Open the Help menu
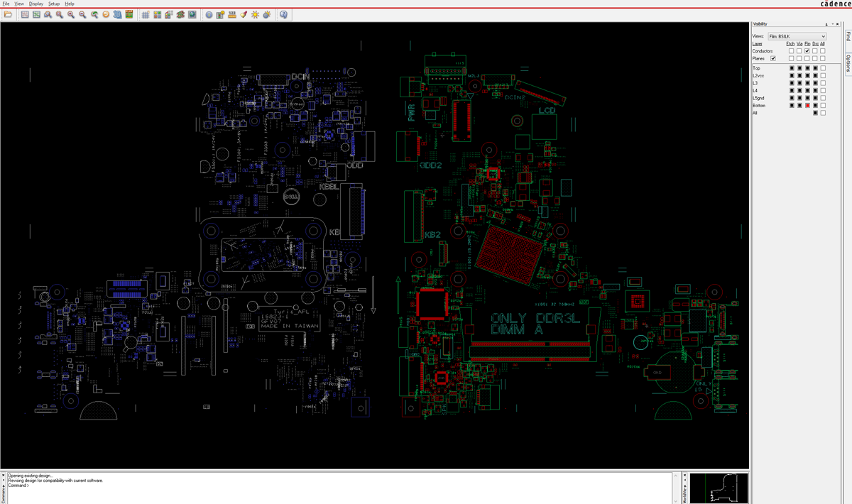This screenshot has width=852, height=504. tap(70, 4)
